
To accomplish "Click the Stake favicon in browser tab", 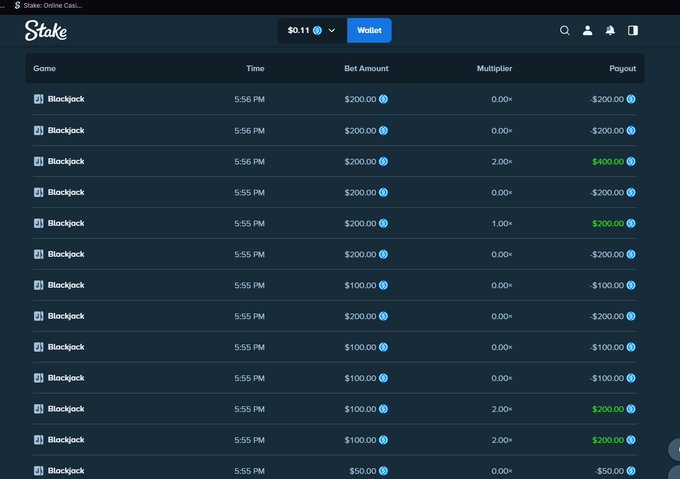I will click(x=17, y=6).
